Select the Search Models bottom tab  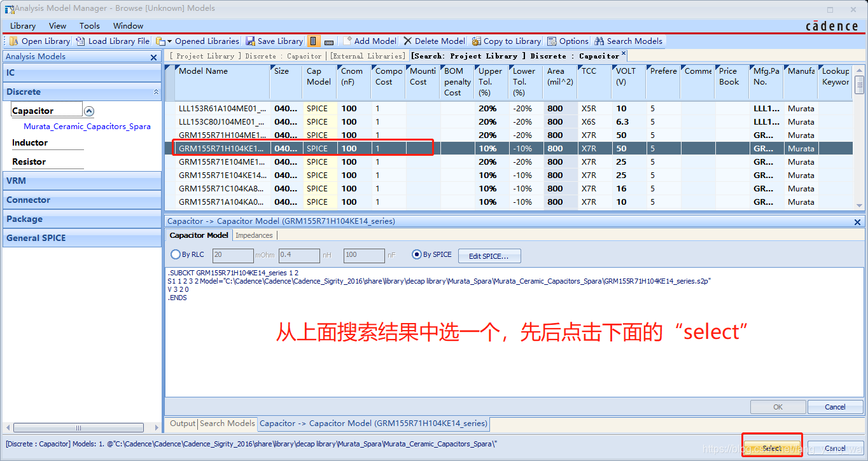coord(227,423)
